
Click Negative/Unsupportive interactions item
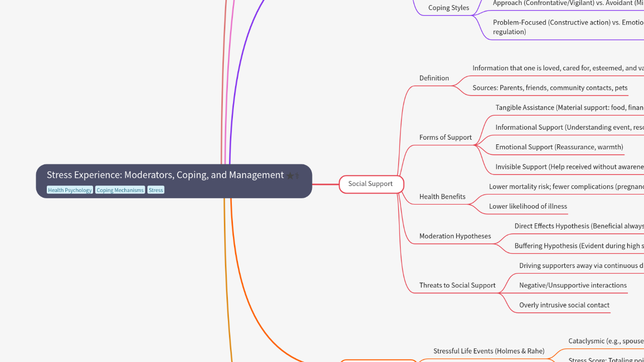point(573,286)
